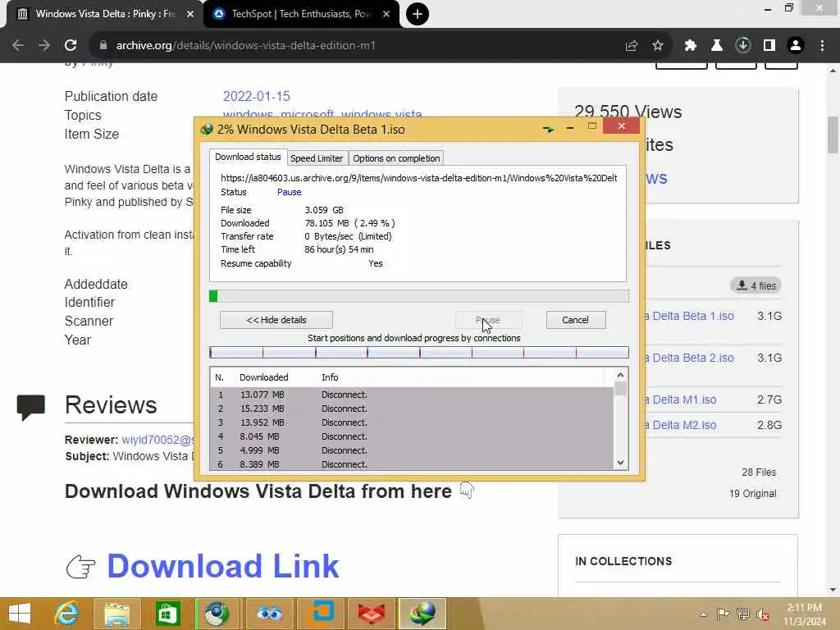This screenshot has height=630, width=840.
Task: Open File Explorer from the taskbar
Action: click(117, 614)
